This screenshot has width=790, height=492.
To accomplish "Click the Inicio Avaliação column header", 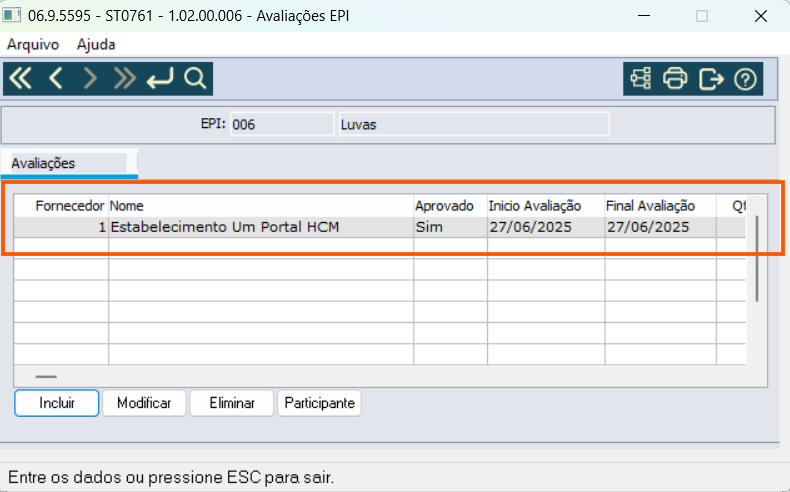I will pos(546,206).
